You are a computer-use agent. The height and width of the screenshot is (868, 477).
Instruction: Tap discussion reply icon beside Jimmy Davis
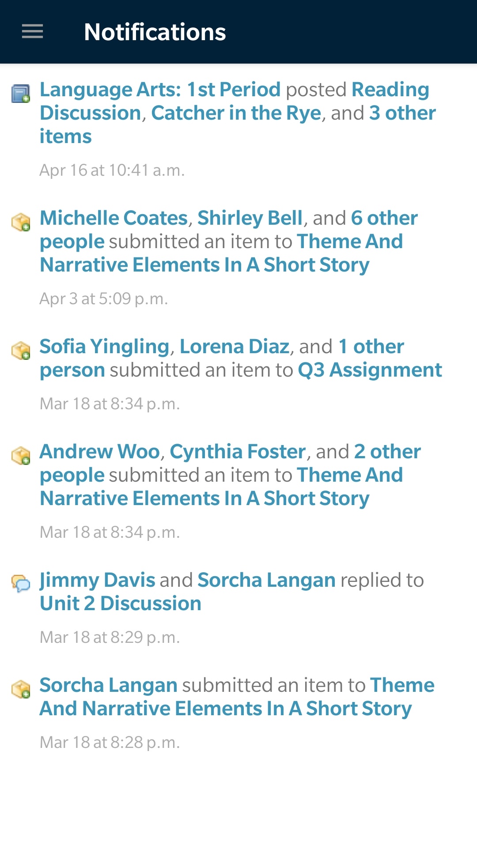pos(21,584)
